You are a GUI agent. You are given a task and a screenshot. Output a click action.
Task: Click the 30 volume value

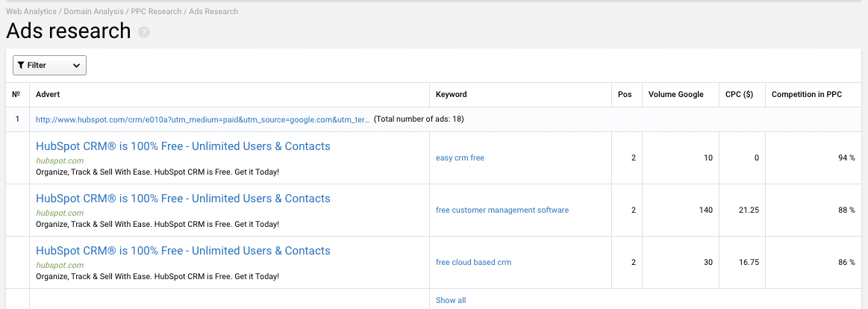(708, 262)
